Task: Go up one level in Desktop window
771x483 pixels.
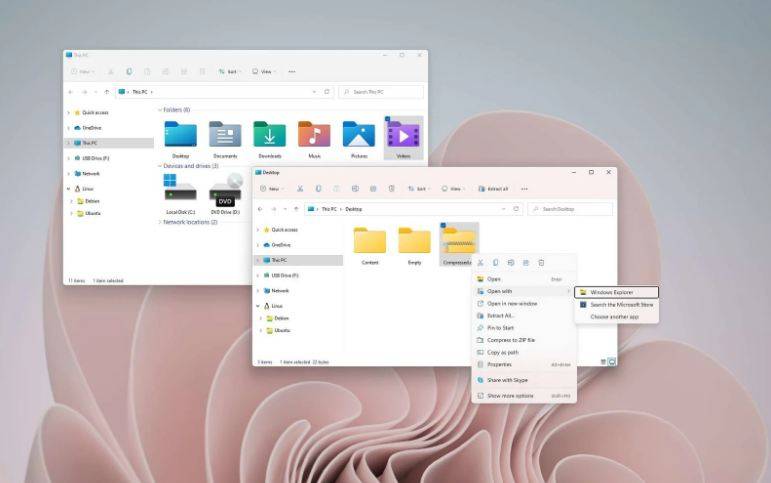Action: 296,209
